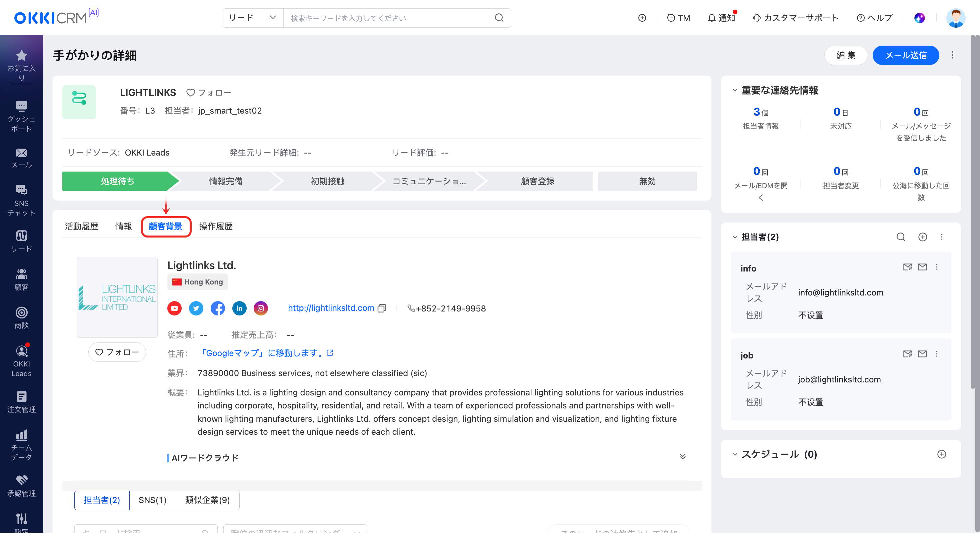Open 商談 in the sidebar
This screenshot has width=980, height=533.
point(21,318)
